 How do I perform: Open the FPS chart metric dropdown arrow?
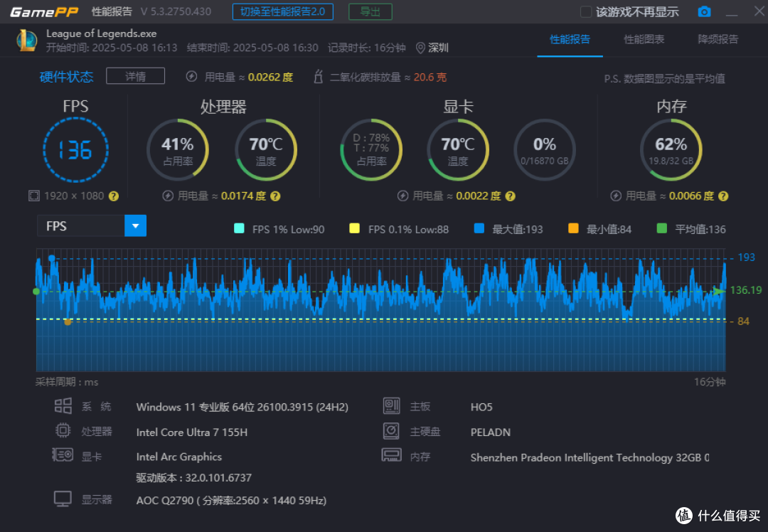[136, 226]
